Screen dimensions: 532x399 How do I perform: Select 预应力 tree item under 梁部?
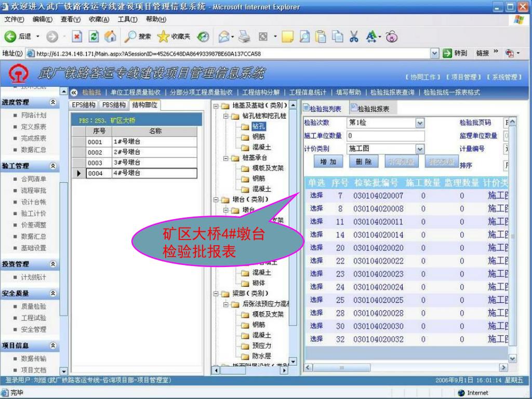pyautogui.click(x=262, y=345)
